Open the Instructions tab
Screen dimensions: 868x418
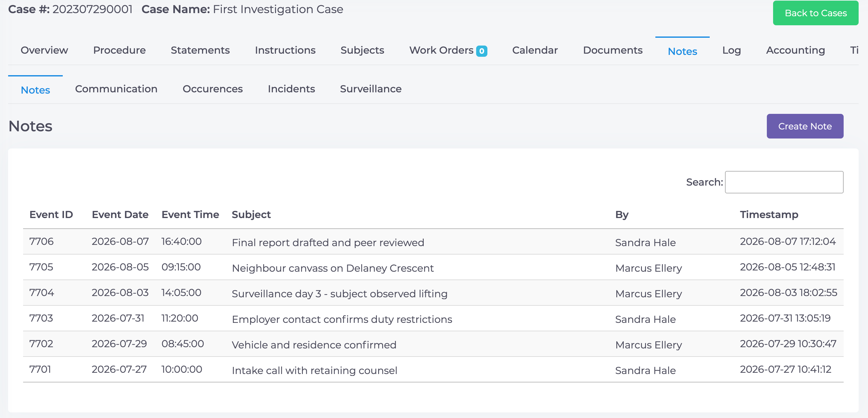point(285,51)
